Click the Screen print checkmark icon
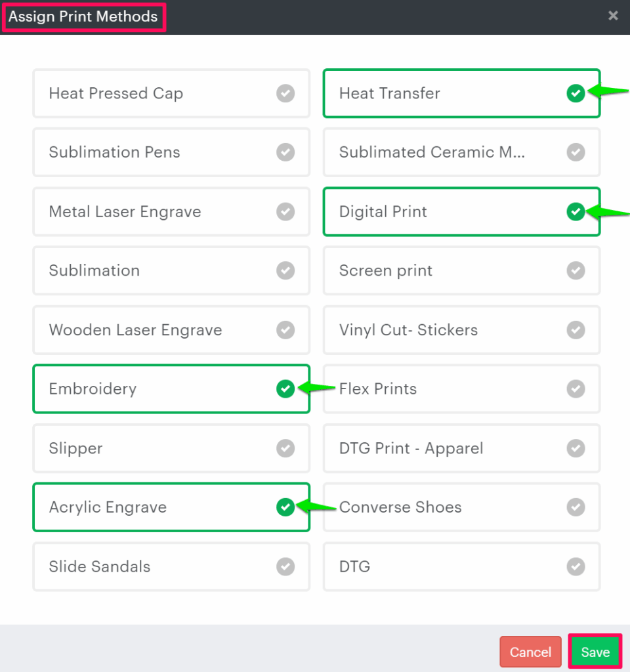Image resolution: width=630 pixels, height=672 pixels. [x=576, y=270]
